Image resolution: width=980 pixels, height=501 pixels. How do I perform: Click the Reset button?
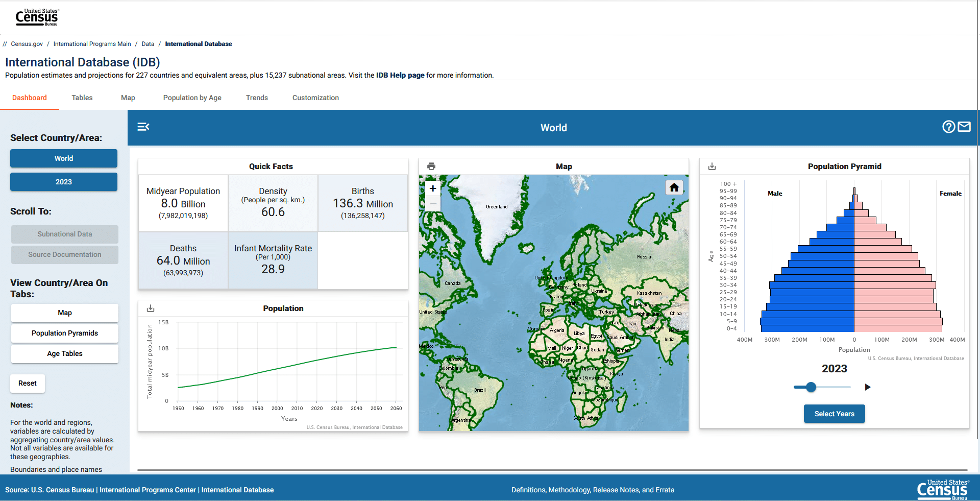(28, 384)
